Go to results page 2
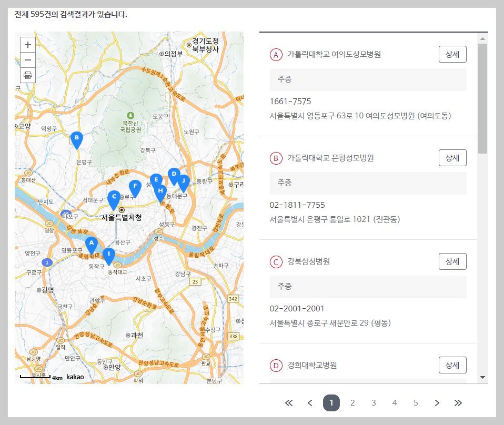This screenshot has width=504, height=425. (352, 402)
